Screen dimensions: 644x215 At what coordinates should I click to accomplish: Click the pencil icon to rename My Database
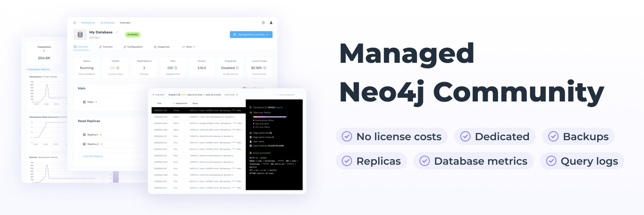pyautogui.click(x=117, y=32)
